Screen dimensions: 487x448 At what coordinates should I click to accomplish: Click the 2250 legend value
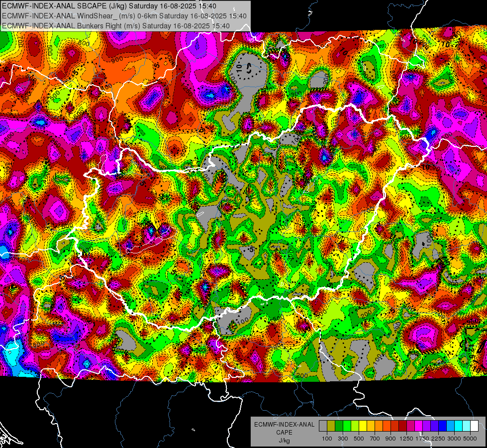coord(438,439)
